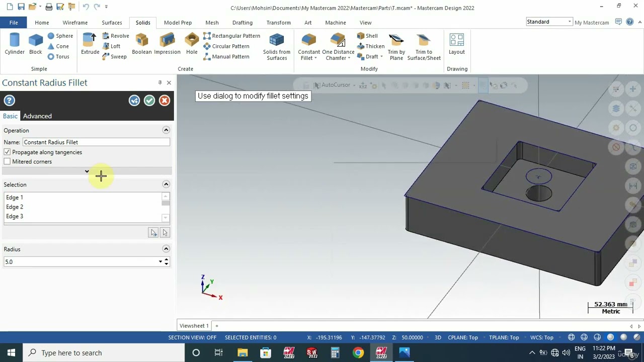Open Google Chrome from the taskbar
The width and height of the screenshot is (644, 362).
click(x=358, y=353)
